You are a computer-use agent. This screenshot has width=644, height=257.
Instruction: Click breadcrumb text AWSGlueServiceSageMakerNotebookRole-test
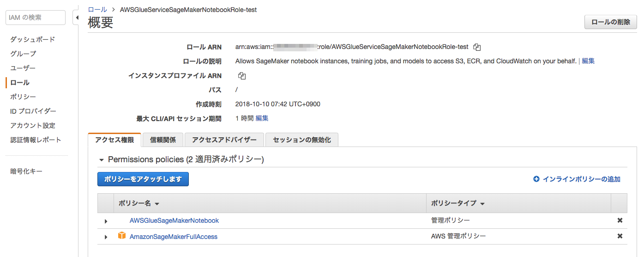(x=188, y=9)
